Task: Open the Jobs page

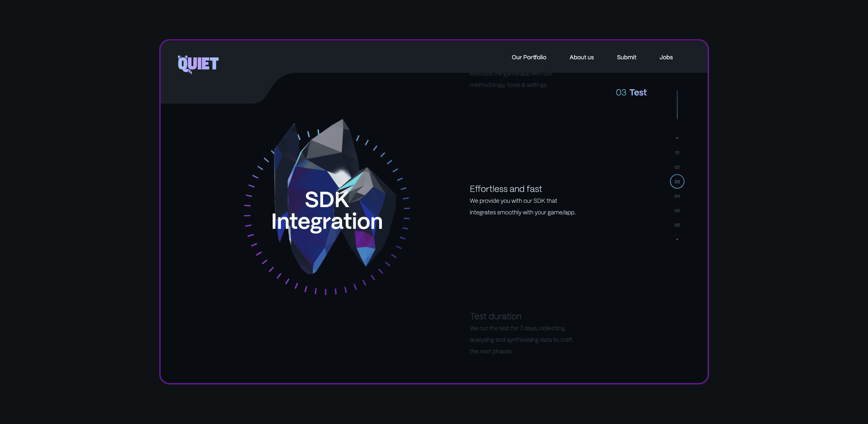Action: point(666,57)
